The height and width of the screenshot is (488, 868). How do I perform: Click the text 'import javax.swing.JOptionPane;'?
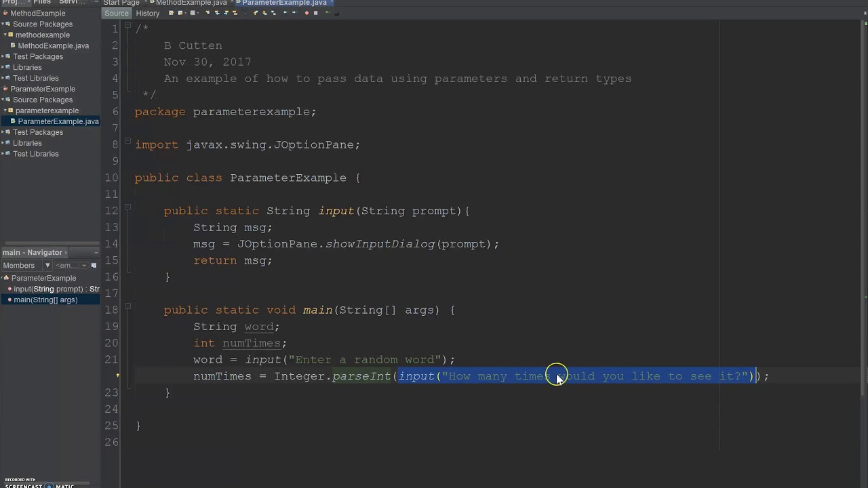(x=248, y=144)
